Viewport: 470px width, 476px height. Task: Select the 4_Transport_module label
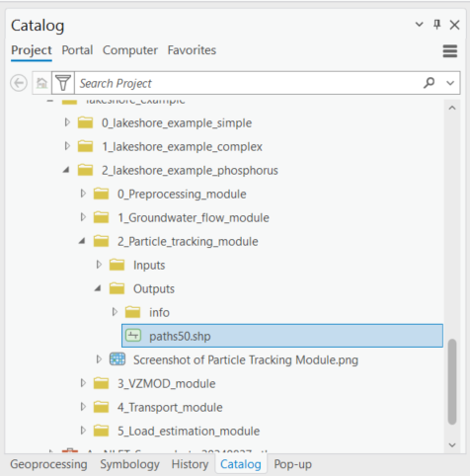[170, 408]
